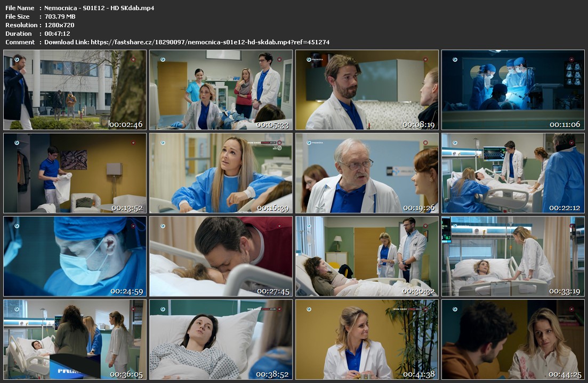The width and height of the screenshot is (588, 383).
Task: Open the thumbnail timestamped 00:33:19
Action: click(x=513, y=256)
